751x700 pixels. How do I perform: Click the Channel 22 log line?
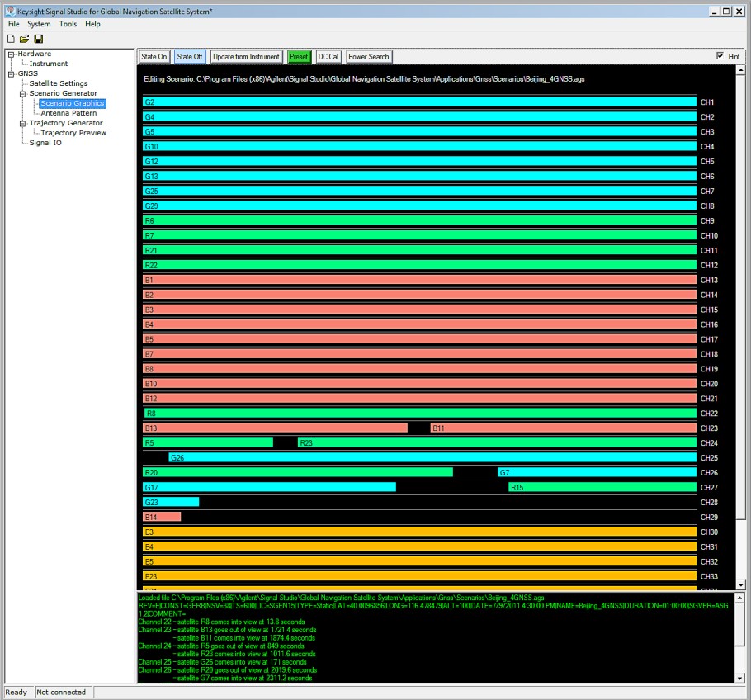[221, 622]
